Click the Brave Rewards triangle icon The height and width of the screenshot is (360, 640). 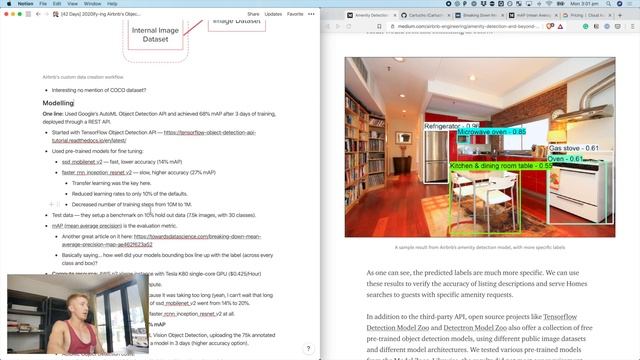point(560,27)
